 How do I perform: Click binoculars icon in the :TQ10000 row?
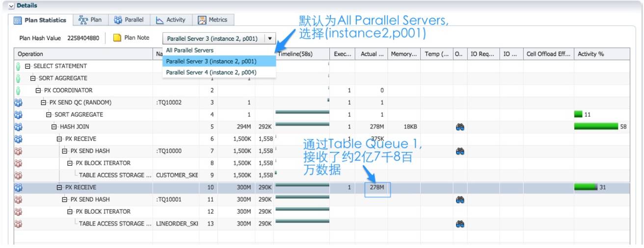click(x=460, y=151)
